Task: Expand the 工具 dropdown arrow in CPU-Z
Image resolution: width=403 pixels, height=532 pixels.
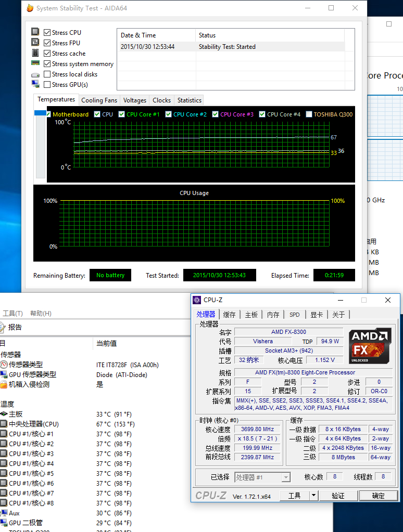Action: pyautogui.click(x=313, y=496)
